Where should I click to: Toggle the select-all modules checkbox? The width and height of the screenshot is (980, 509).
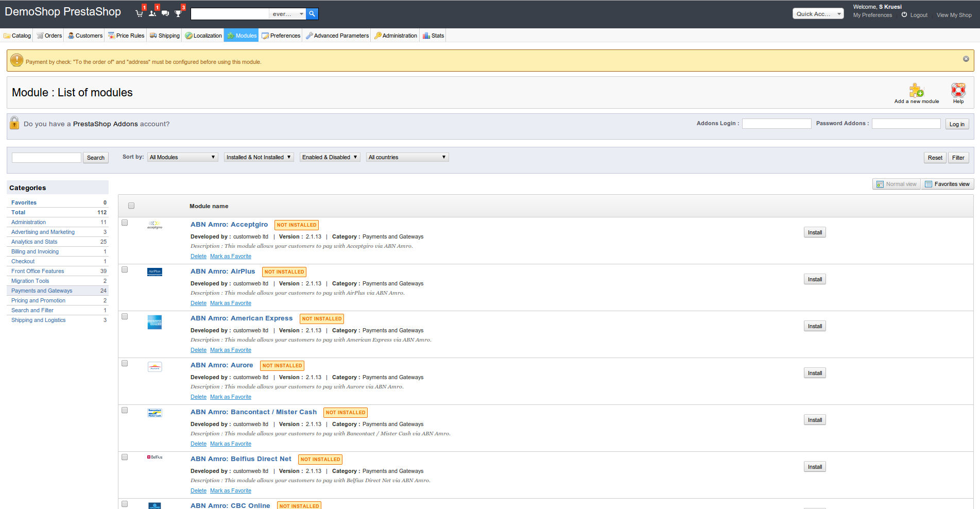[131, 206]
